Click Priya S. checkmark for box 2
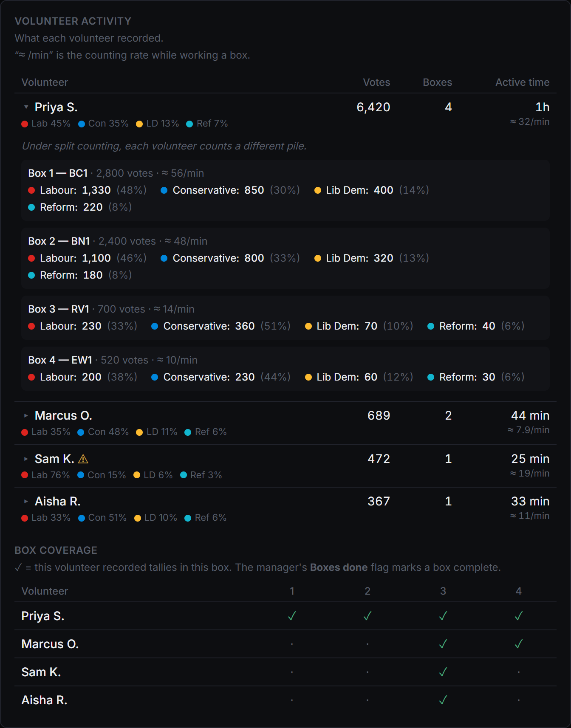The width and height of the screenshot is (571, 728). point(367,616)
